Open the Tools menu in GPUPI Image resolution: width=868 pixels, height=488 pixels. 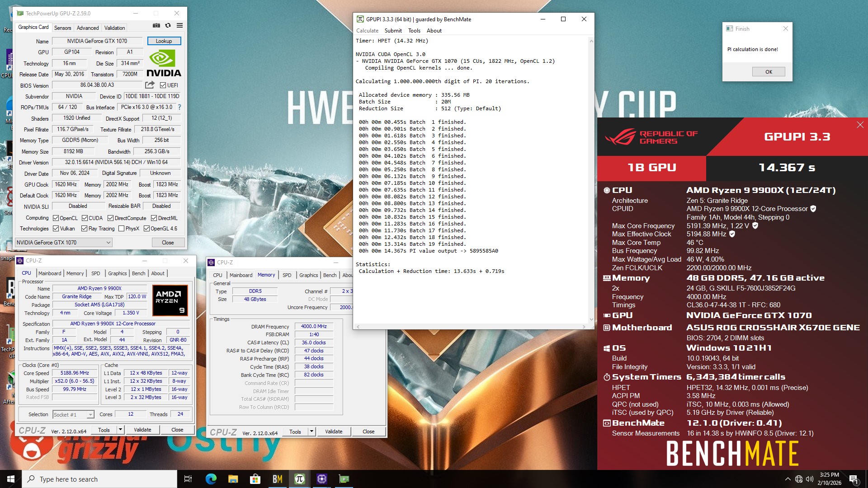coord(414,31)
